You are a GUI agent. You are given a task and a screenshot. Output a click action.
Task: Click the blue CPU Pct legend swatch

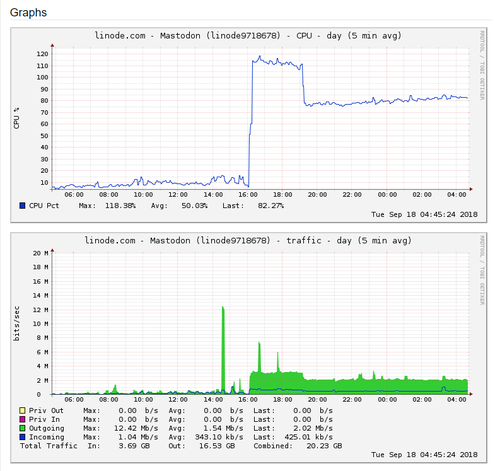[22, 206]
